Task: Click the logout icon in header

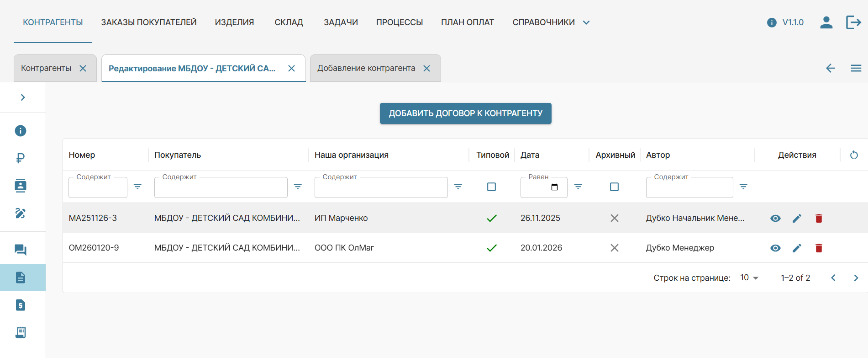Action: click(853, 22)
